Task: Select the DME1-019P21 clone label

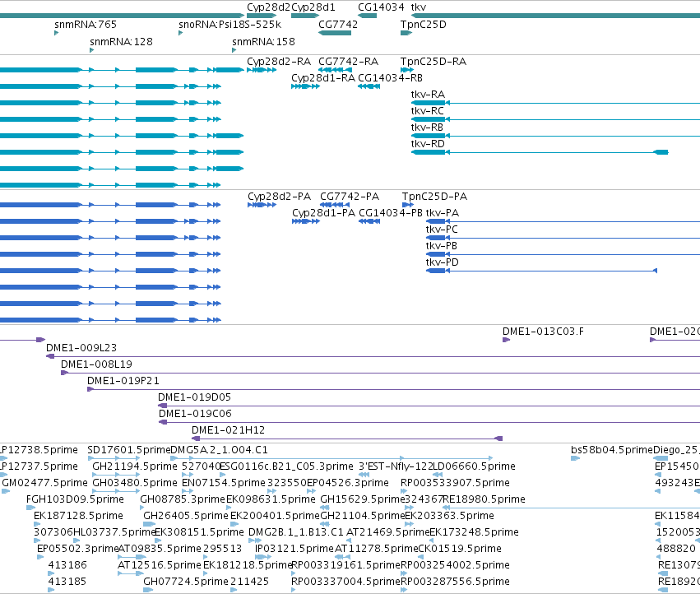Action: (x=123, y=381)
